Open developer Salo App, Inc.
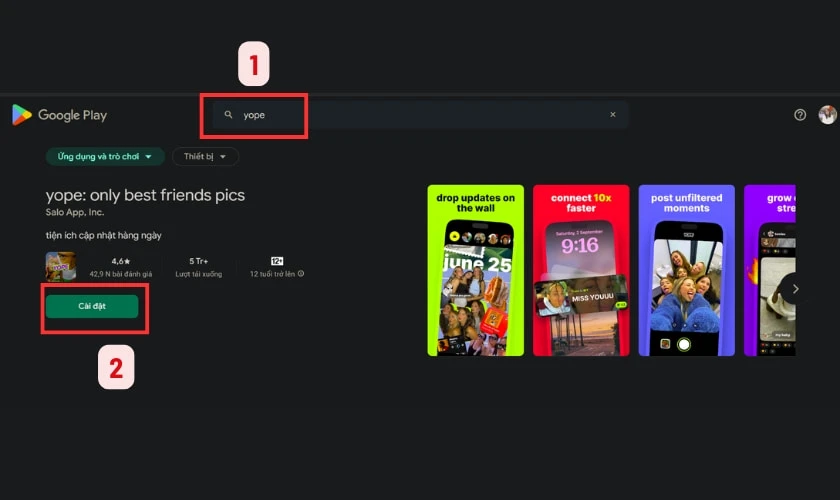 75,212
